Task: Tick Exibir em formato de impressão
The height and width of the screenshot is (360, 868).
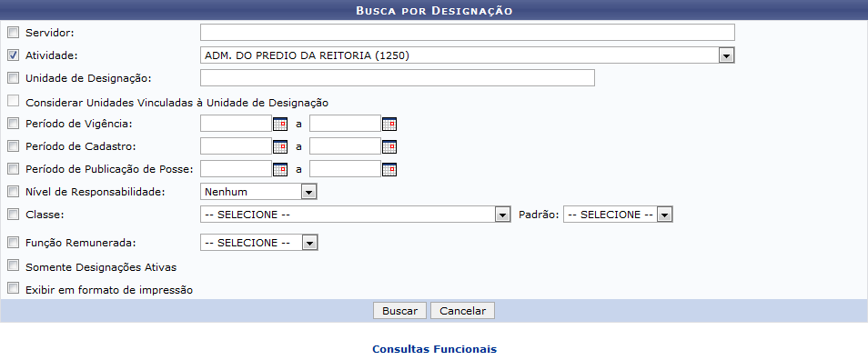Action: (x=13, y=289)
